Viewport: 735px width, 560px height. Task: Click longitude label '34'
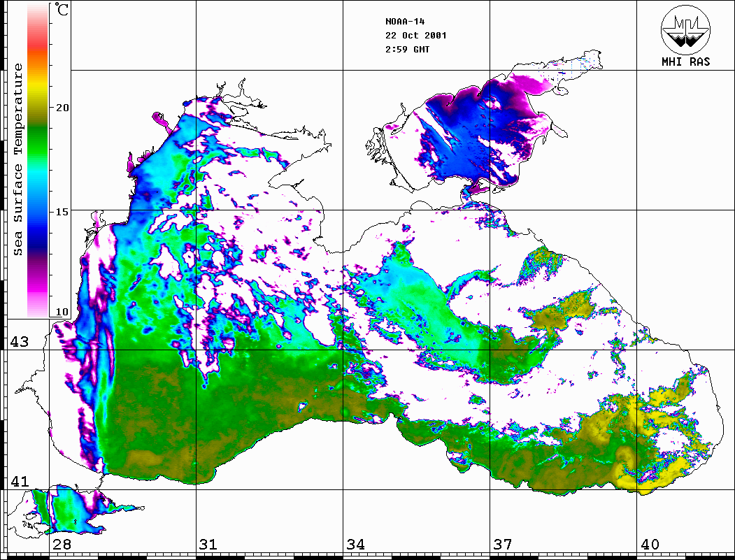tap(355, 545)
